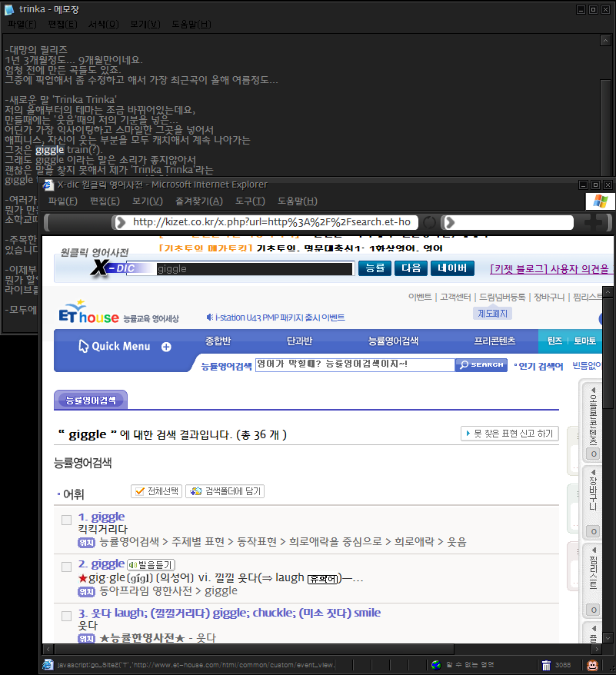Click 고객센터 in the top site menu

pos(455,297)
